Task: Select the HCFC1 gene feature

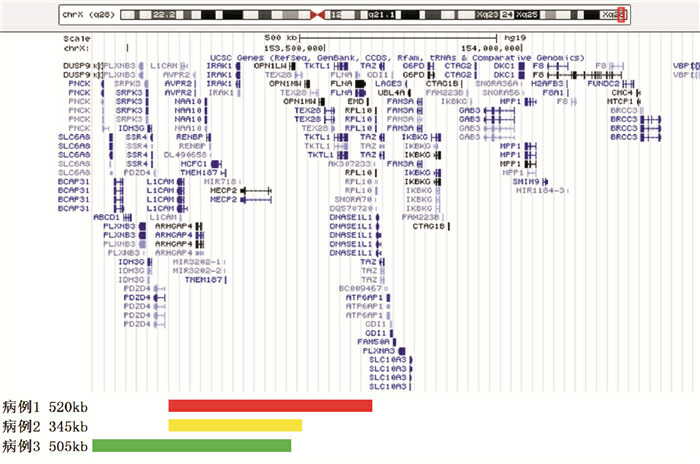Action: click(x=193, y=164)
